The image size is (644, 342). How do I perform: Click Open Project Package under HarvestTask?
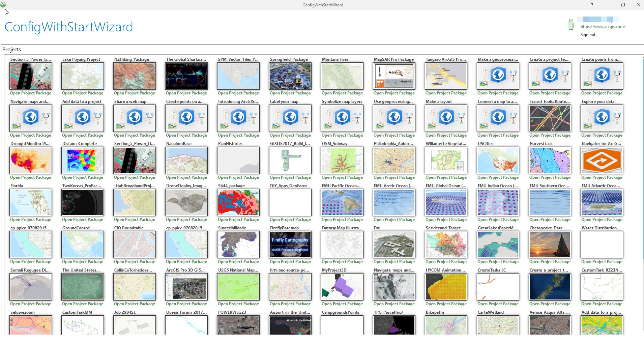click(x=550, y=177)
